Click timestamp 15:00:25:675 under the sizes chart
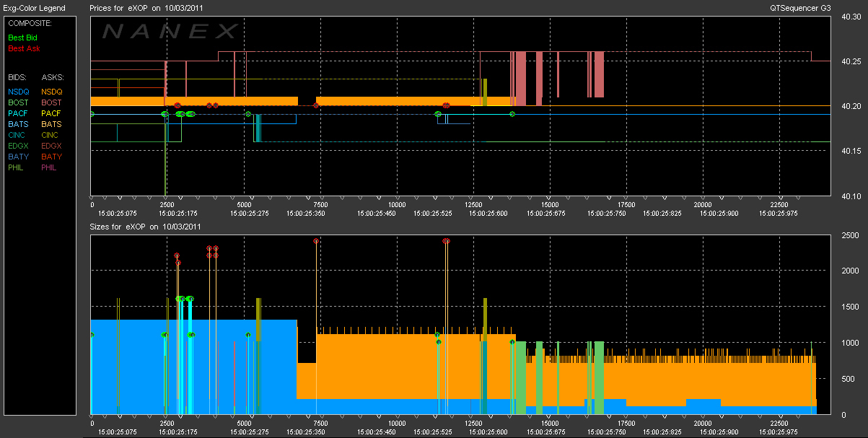Viewport: 868px width, 438px height. coord(546,432)
